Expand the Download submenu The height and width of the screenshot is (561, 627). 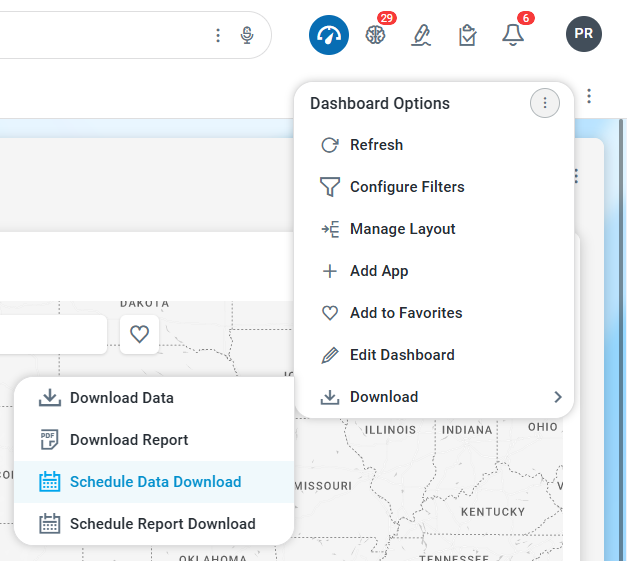[x=434, y=397]
